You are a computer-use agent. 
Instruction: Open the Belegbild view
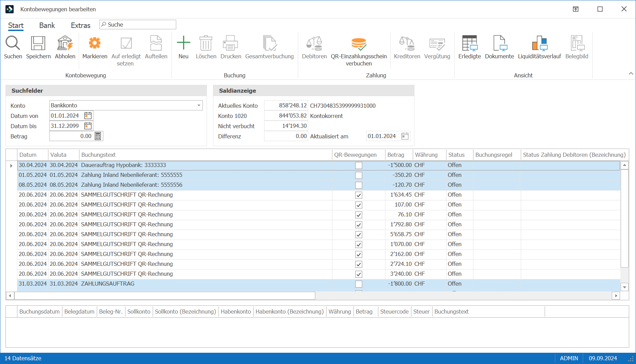tap(577, 43)
